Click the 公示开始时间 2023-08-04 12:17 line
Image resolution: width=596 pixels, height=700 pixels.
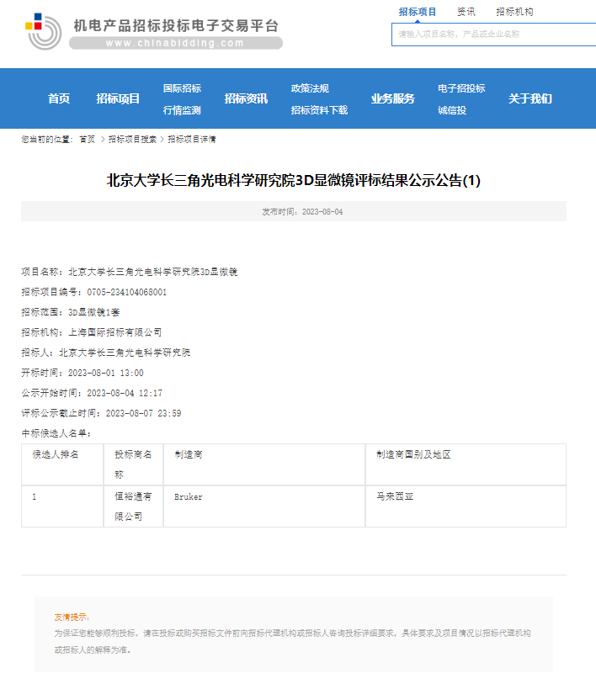92,393
